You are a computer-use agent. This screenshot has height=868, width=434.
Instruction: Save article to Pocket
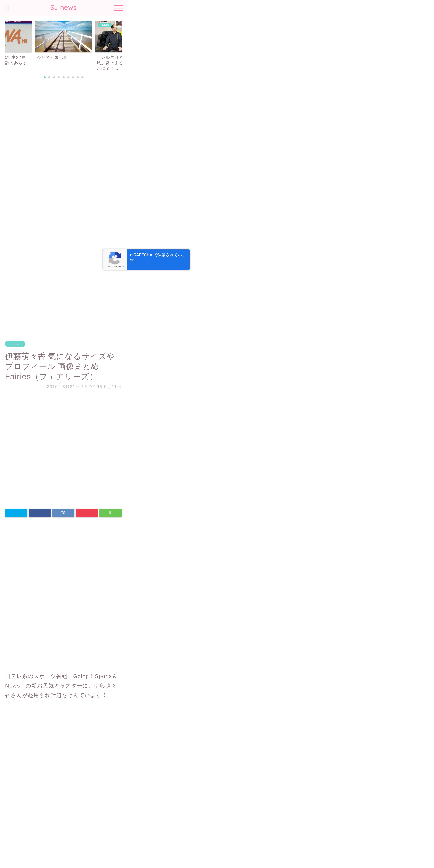(x=87, y=513)
